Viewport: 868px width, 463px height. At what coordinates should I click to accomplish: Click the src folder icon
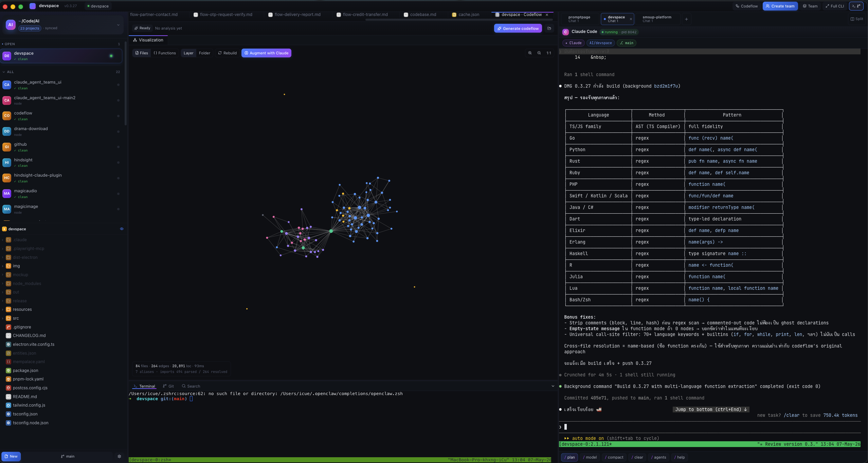[x=8, y=318]
